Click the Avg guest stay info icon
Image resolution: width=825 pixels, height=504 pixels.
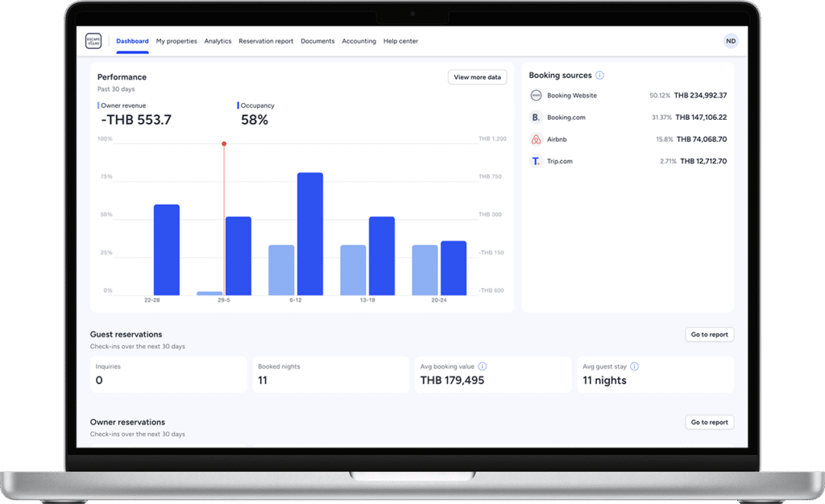[x=634, y=366]
